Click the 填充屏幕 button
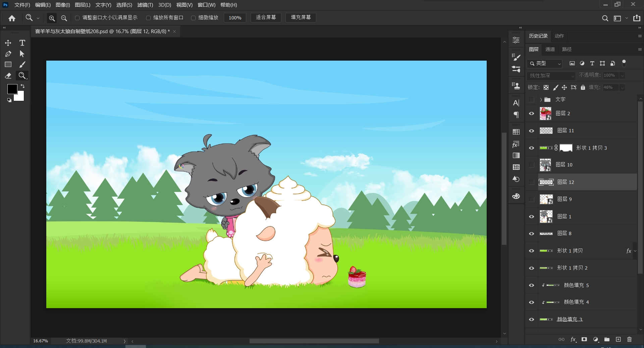Viewport: 644px width, 348px height. point(301,17)
